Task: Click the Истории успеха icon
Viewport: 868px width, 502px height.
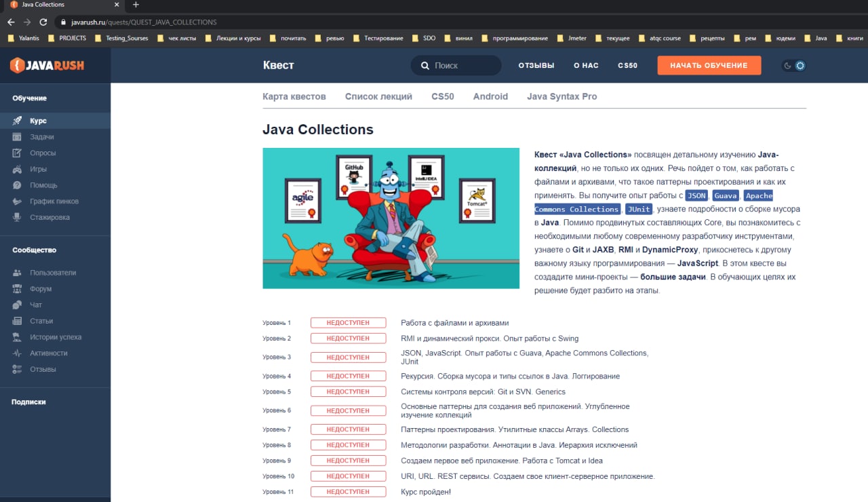Action: (17, 337)
